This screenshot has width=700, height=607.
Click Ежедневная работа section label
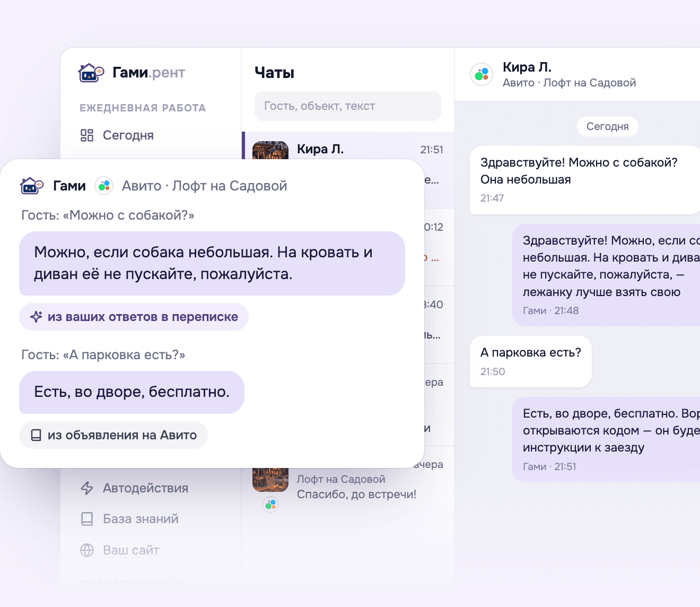(x=143, y=108)
